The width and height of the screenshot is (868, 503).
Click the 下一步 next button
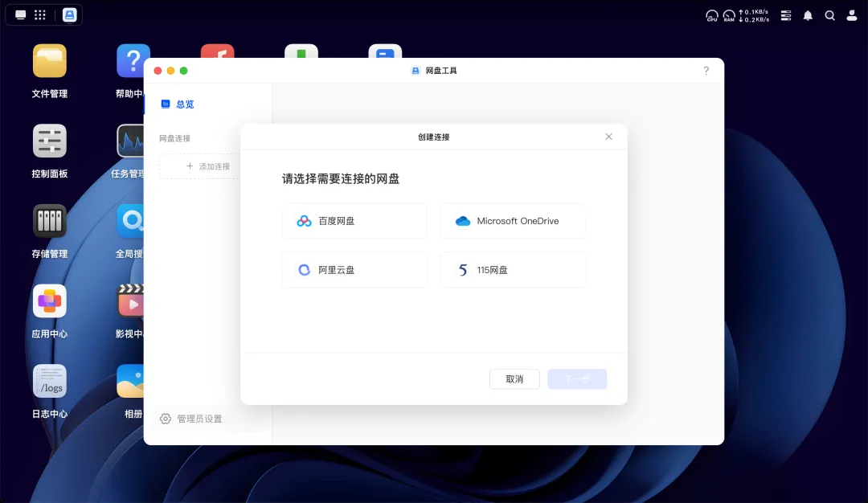point(577,379)
